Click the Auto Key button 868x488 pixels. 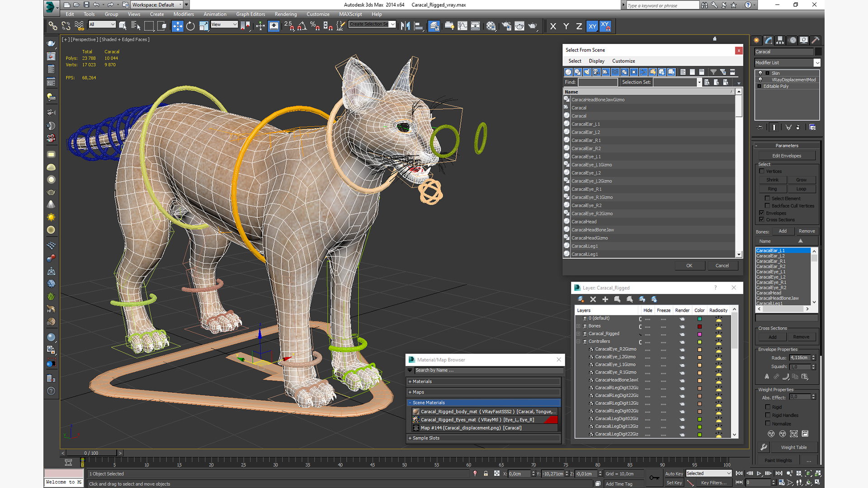[x=674, y=474]
